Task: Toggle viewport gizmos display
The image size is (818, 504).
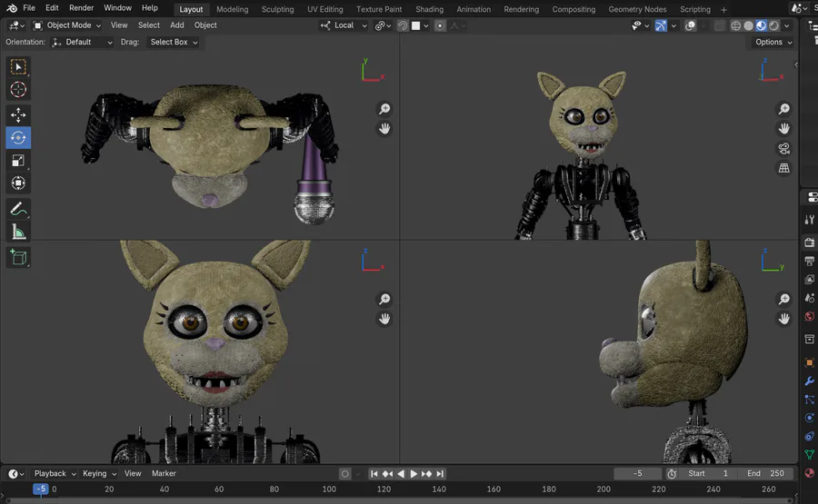Action: point(661,25)
